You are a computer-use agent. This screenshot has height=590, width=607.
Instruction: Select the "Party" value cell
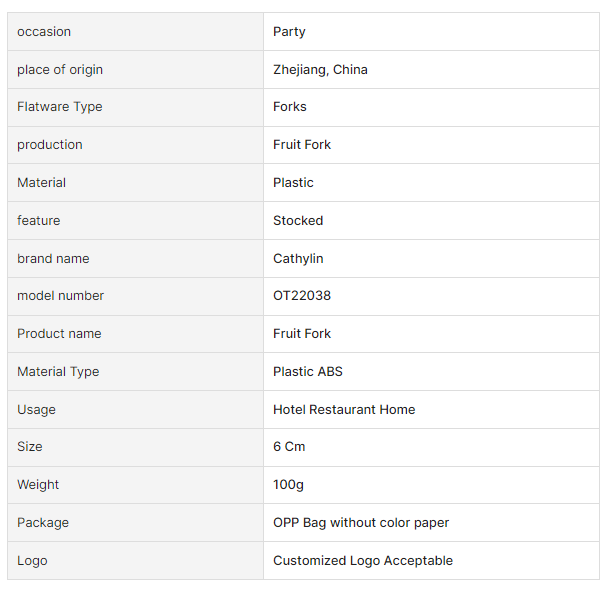coord(289,32)
